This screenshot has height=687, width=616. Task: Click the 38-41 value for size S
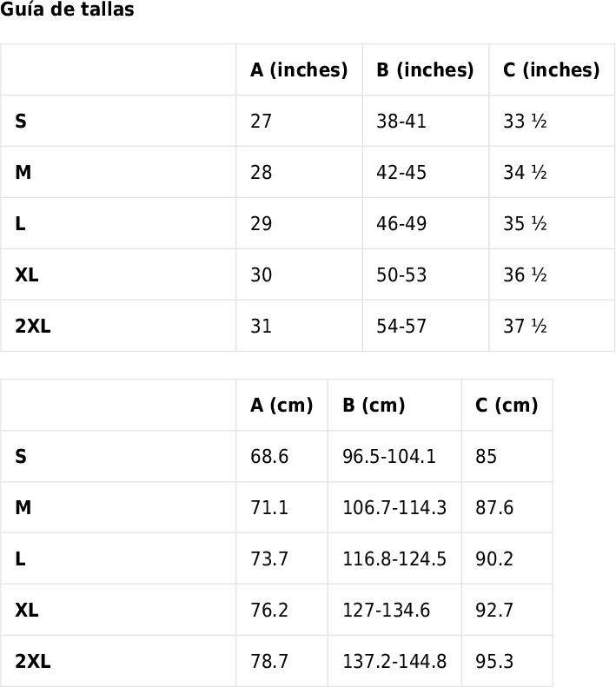[401, 122]
